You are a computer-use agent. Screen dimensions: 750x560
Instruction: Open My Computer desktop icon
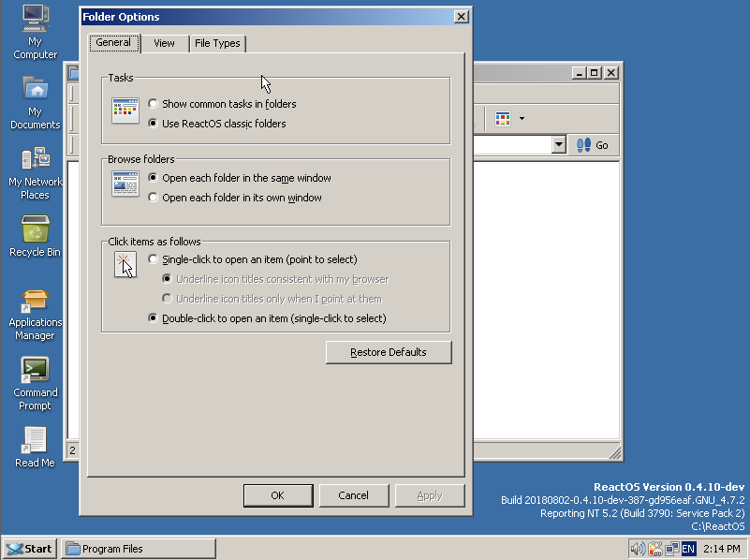[35, 18]
